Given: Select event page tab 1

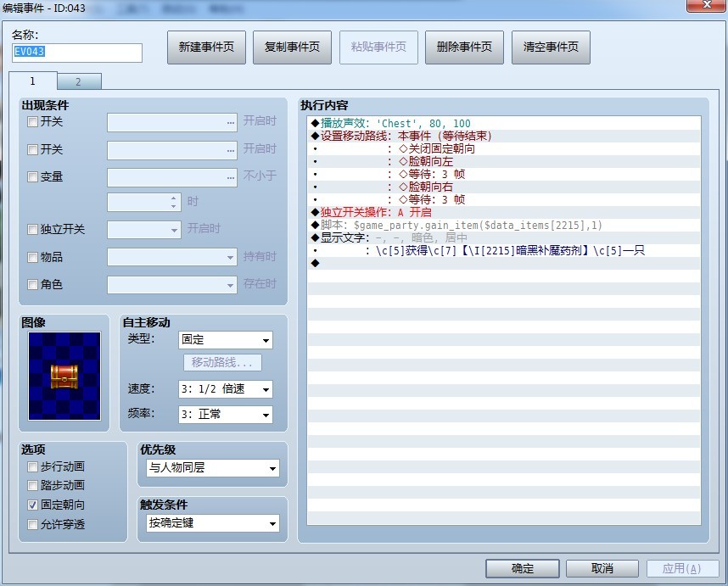Looking at the screenshot, I should tap(32, 81).
